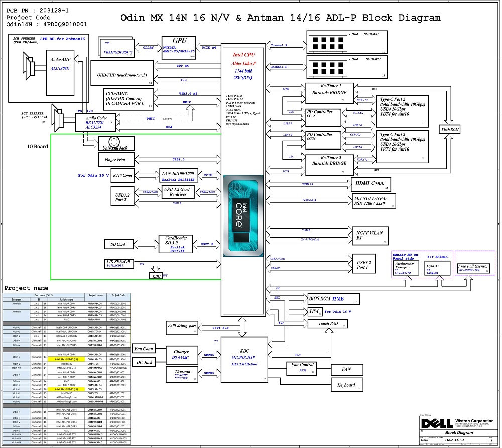This screenshot has height=448, width=502.
Task: Click the 'Alder Lake P' text
Action: coord(243,63)
